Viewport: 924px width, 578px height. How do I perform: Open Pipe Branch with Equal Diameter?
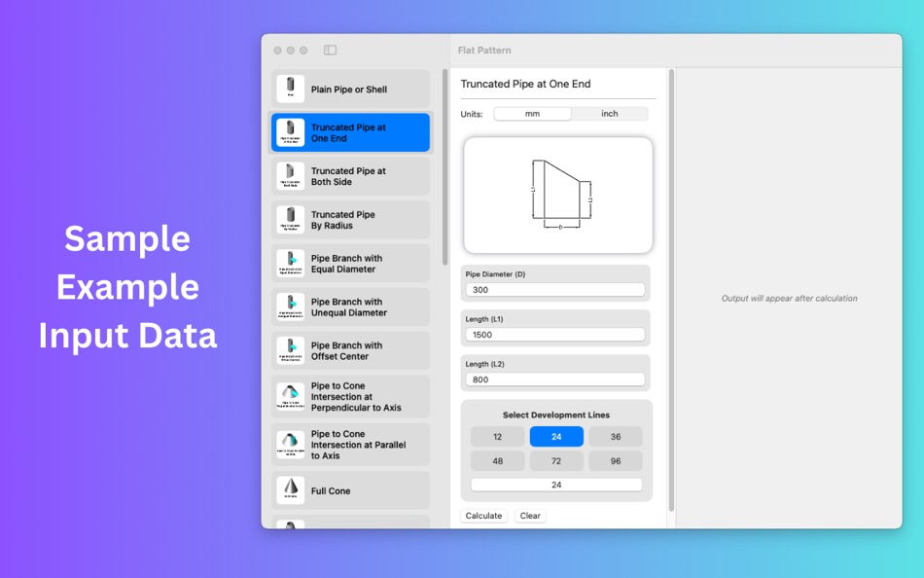pyautogui.click(x=350, y=264)
